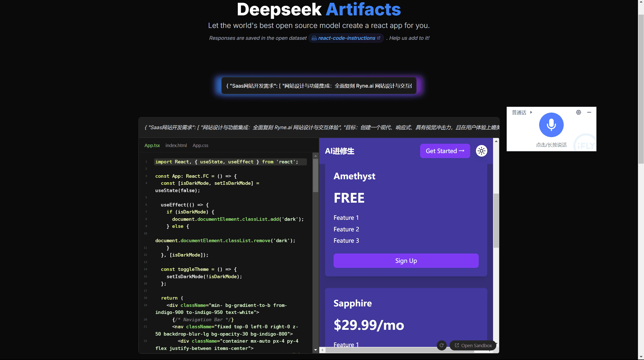
Task: Click 'Feature 1' in the Amethyst card
Action: (x=346, y=218)
